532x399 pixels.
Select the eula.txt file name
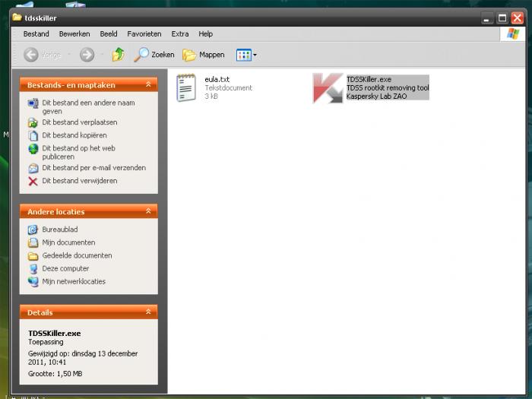click(x=217, y=79)
